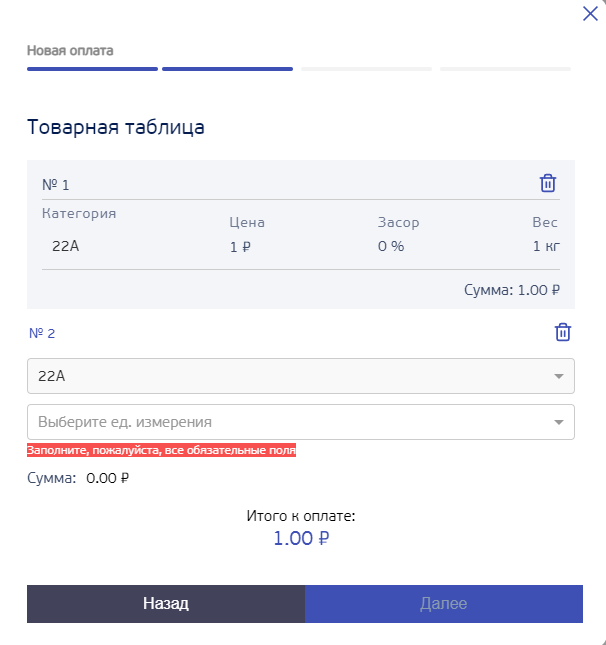Click the '№ 1' item heading
This screenshot has width=606, height=645.
coord(56,185)
